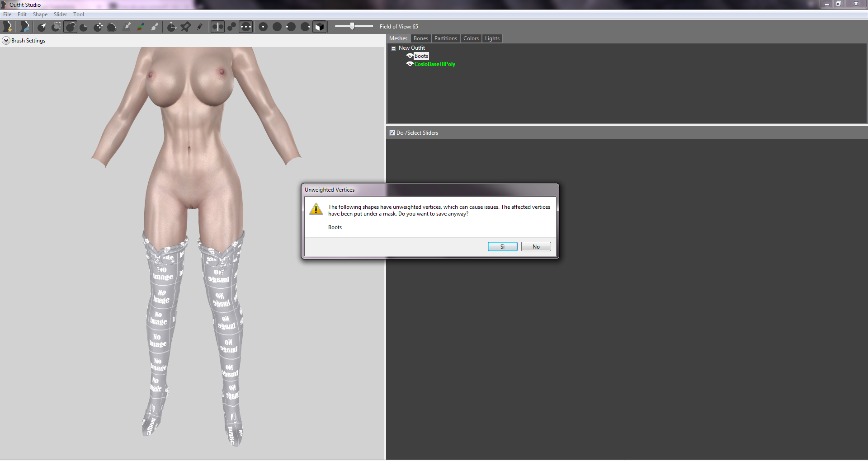Click 'Boots' shape name in dialog

point(335,227)
